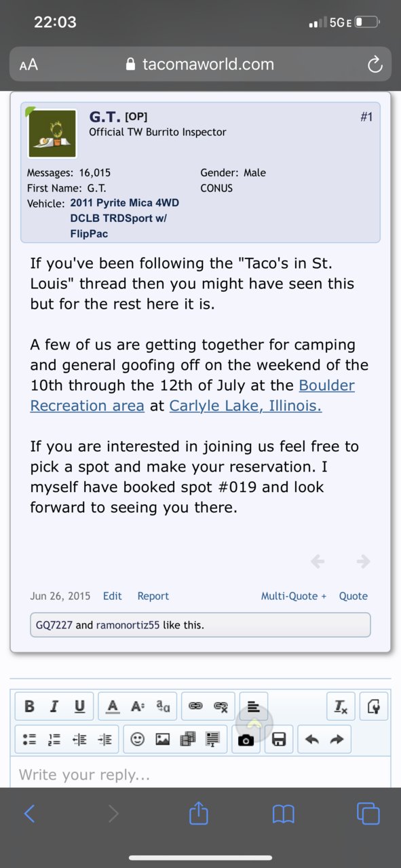This screenshot has height=868, width=401.
Task: Click the remove formatting icon
Action: tap(341, 706)
